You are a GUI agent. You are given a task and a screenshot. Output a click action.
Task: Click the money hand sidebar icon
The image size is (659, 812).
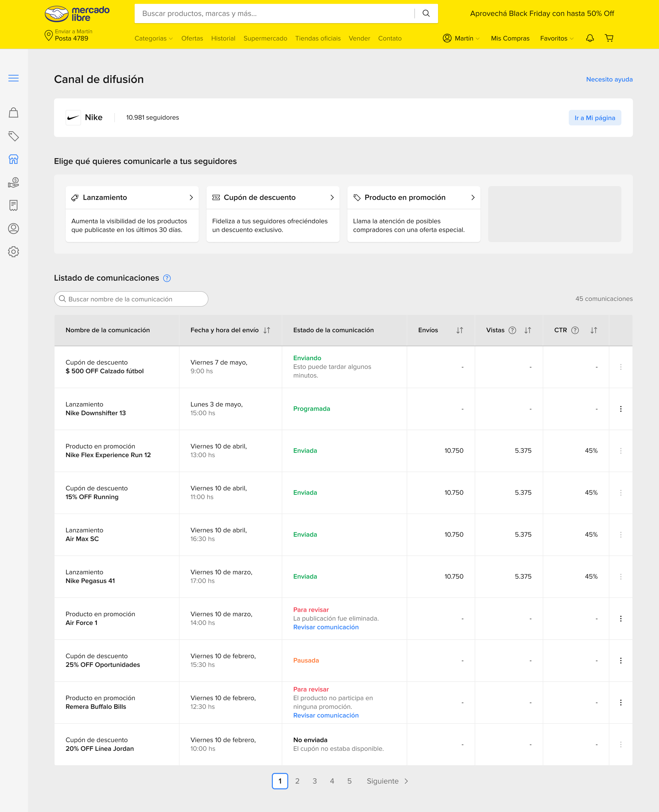[14, 183]
